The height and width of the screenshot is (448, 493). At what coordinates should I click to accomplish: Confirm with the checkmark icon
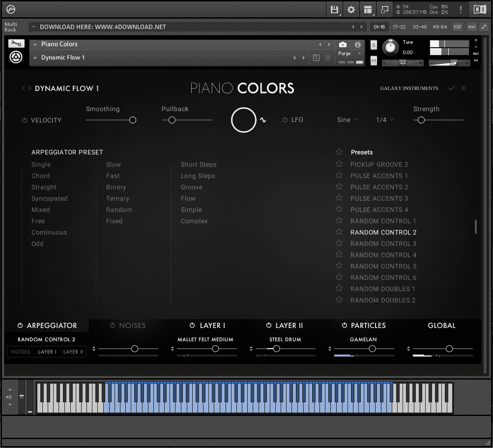(452, 88)
